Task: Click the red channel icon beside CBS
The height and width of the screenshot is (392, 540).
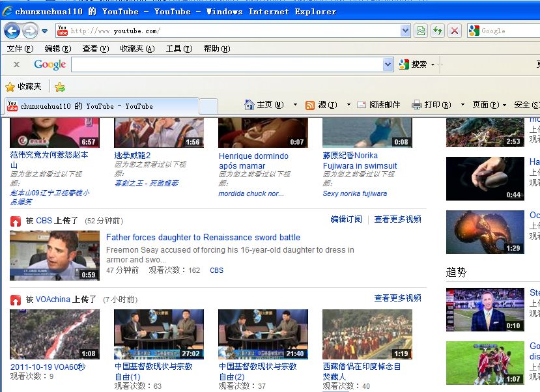Action: pyautogui.click(x=16, y=221)
